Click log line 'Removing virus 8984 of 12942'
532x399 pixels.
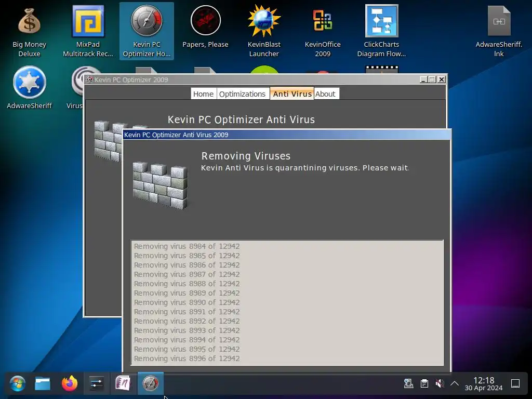[187, 246]
